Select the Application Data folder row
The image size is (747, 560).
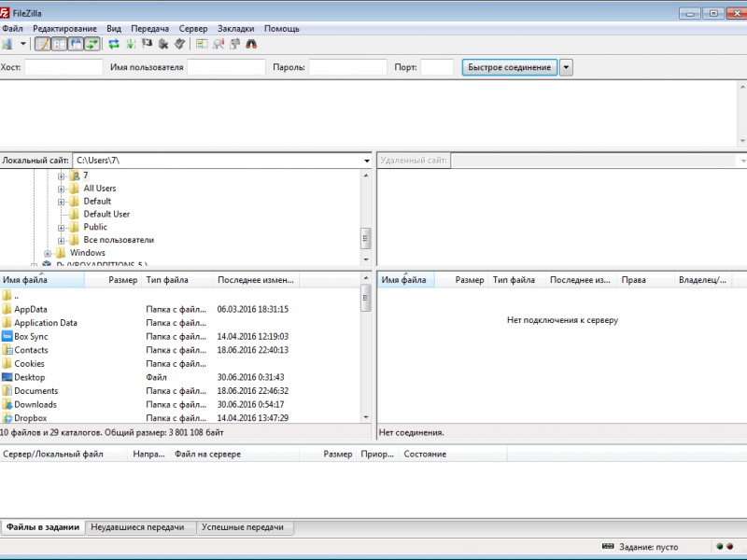[178, 323]
